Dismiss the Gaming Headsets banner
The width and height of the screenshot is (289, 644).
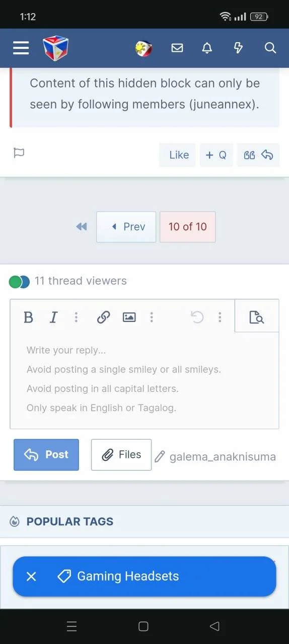pyautogui.click(x=31, y=577)
